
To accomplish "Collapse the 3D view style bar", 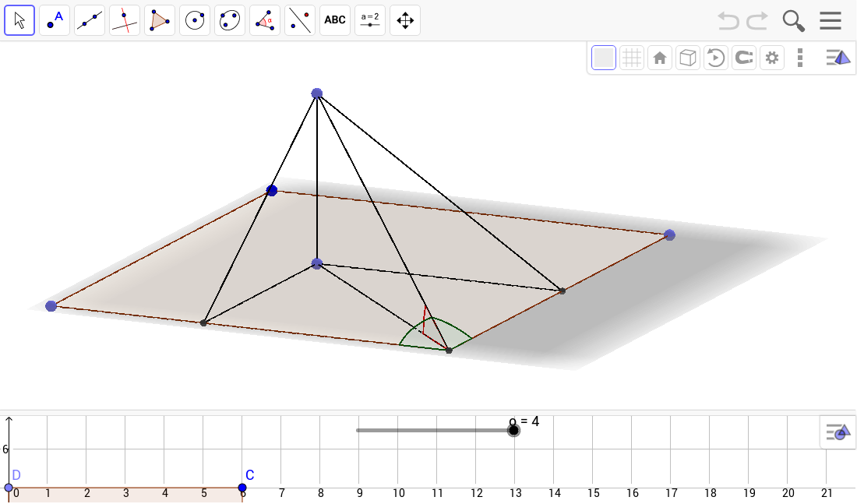I will 838,58.
